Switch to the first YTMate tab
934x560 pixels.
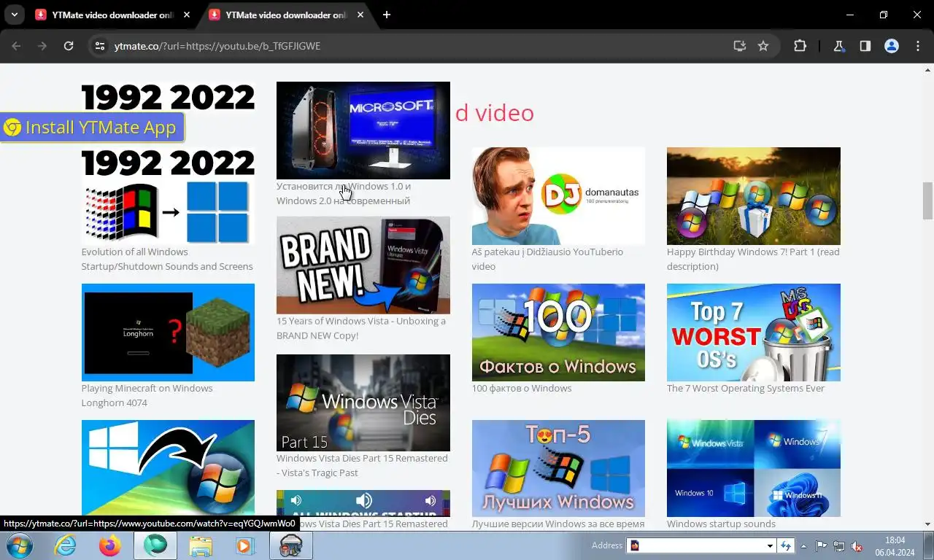click(113, 15)
